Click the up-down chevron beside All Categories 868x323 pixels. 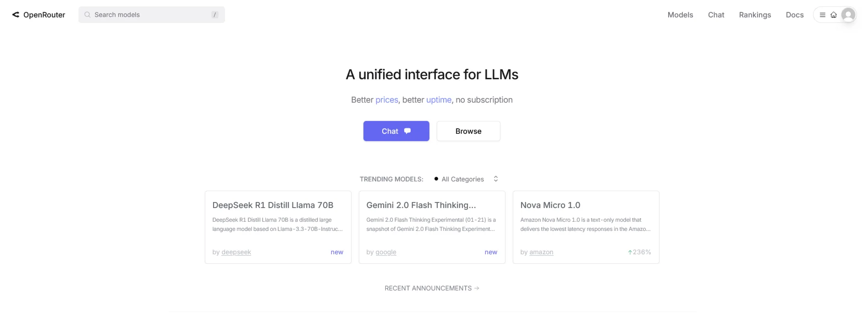tap(496, 179)
